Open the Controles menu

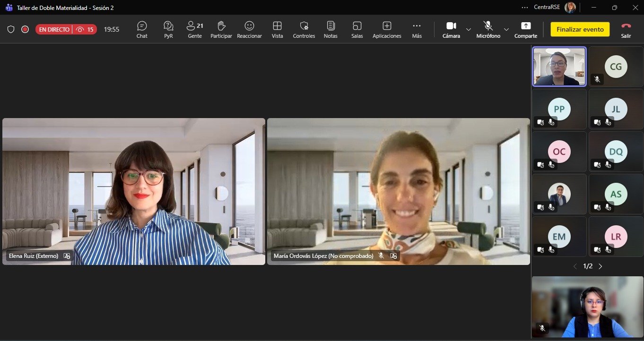click(x=304, y=29)
